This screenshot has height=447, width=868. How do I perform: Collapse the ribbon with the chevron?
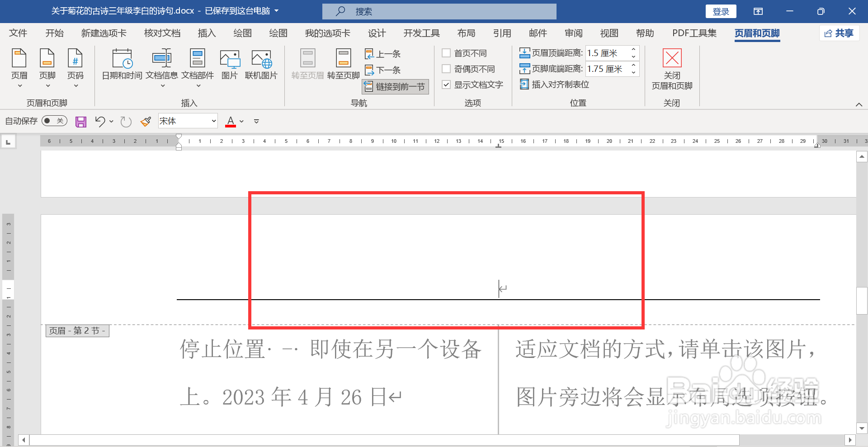[x=859, y=104]
